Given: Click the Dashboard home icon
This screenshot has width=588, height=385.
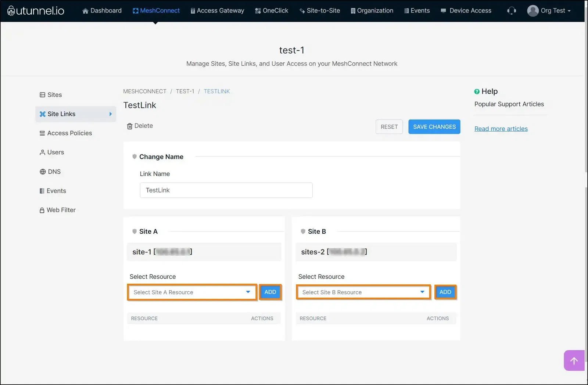Looking at the screenshot, I should click(86, 11).
